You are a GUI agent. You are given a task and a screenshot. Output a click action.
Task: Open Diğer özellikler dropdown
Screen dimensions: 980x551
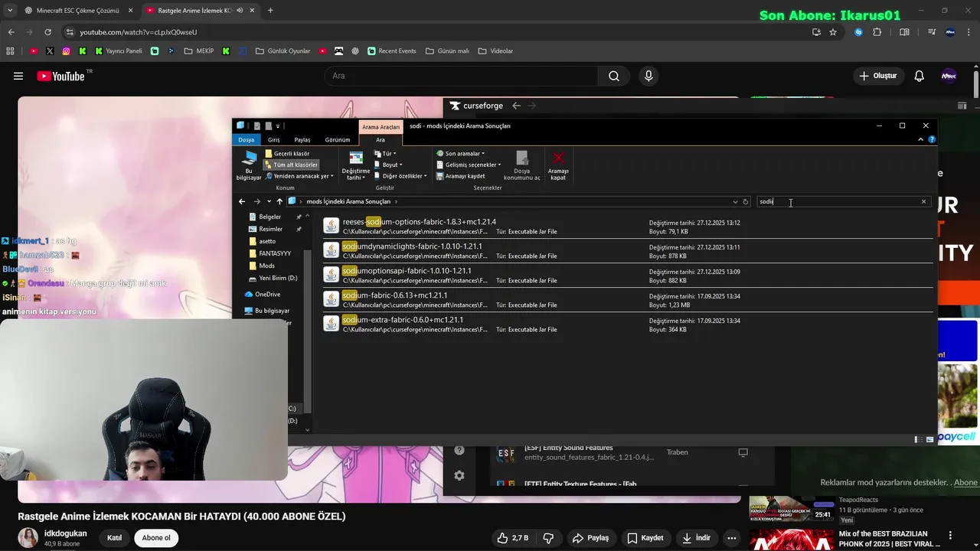coord(400,176)
